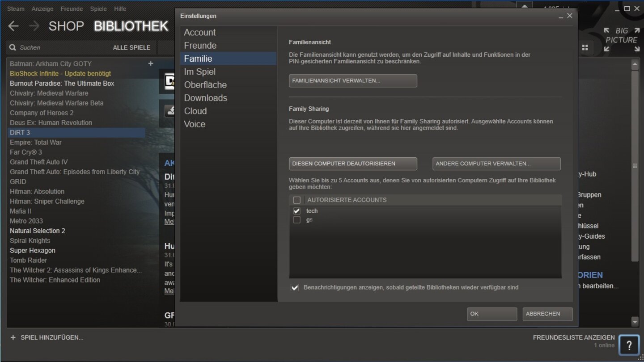Open Big Picture mode
The height and width of the screenshot is (362, 644).
click(x=621, y=40)
